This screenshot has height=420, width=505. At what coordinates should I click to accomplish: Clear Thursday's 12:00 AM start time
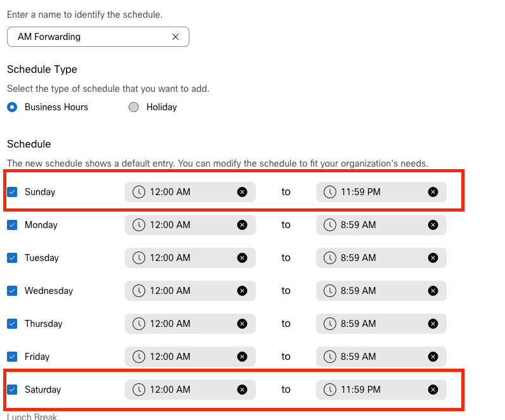tap(242, 324)
